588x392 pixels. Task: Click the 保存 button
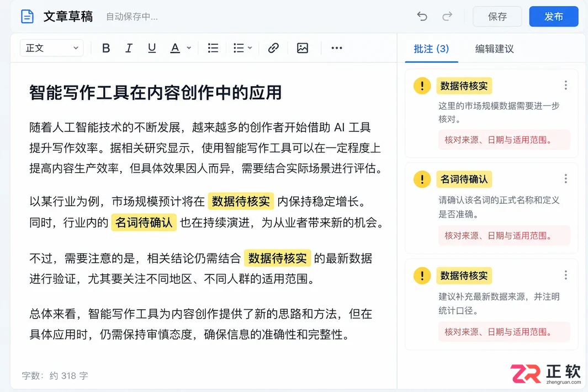pyautogui.click(x=497, y=17)
